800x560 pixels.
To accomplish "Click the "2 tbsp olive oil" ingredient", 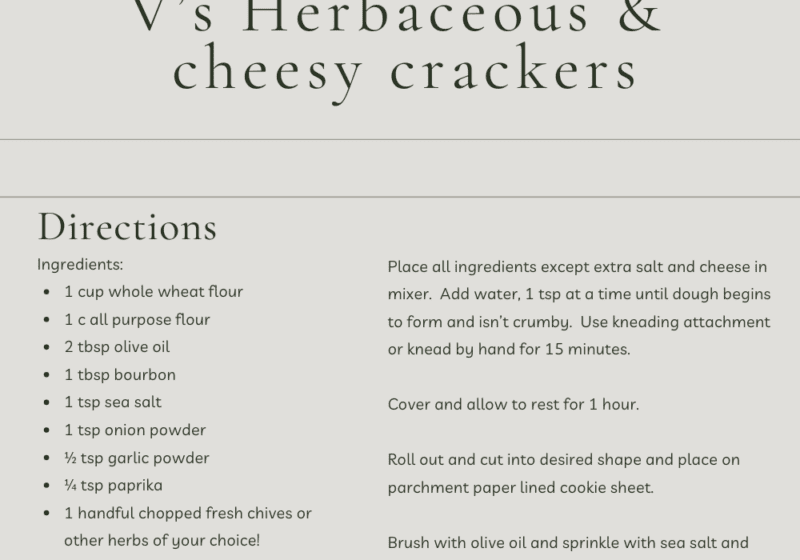I will click(x=117, y=347).
